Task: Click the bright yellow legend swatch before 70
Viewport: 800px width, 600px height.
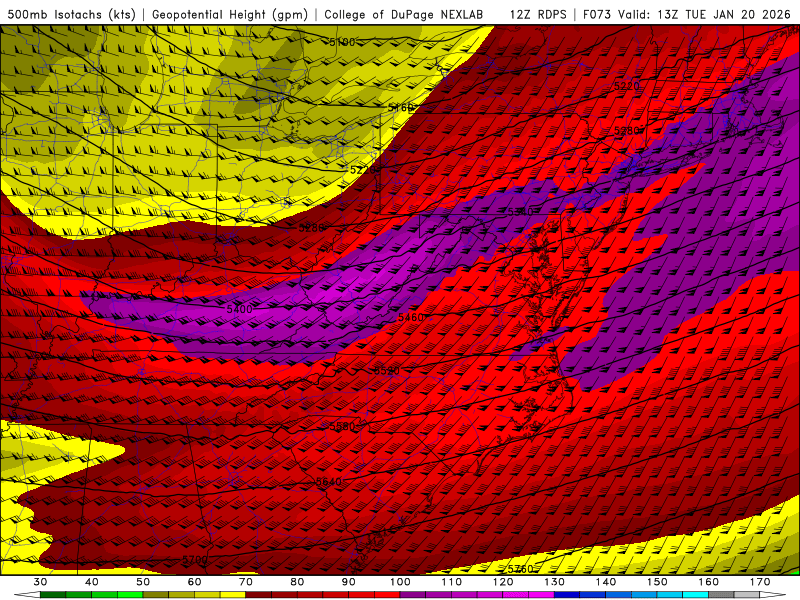Action: click(x=233, y=594)
